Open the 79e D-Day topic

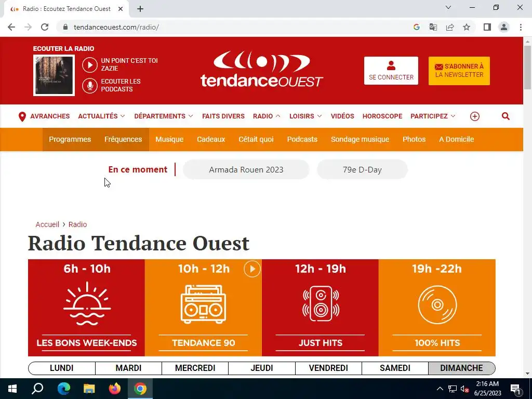tap(362, 170)
